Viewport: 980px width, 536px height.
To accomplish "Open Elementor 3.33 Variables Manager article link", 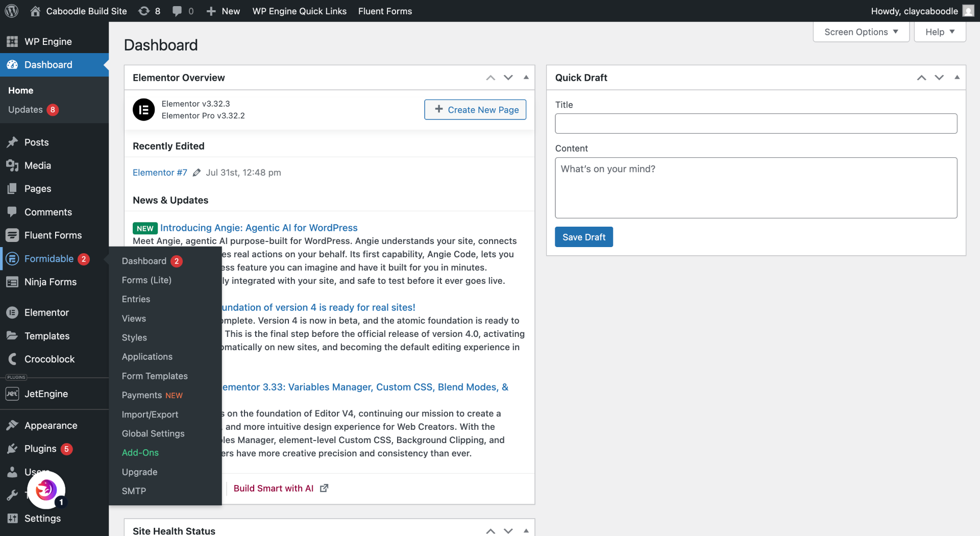I will [x=365, y=387].
